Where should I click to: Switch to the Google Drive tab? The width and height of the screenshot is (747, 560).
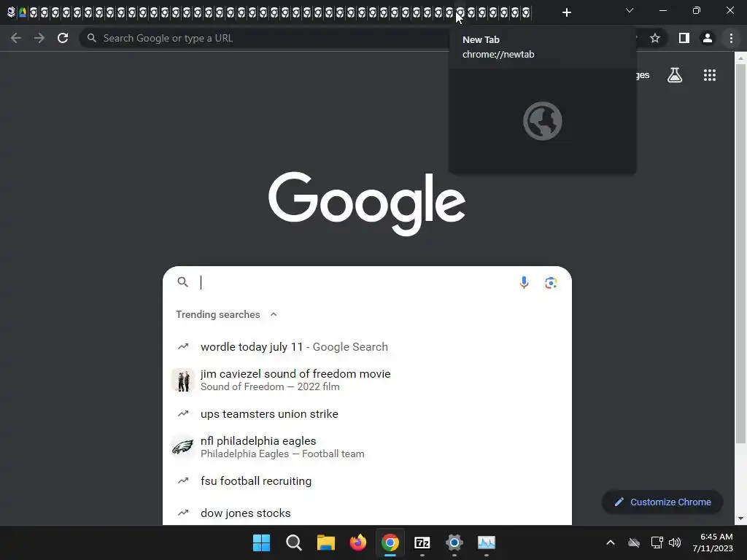point(22,12)
